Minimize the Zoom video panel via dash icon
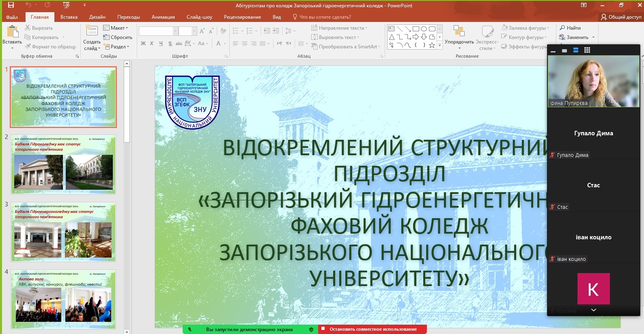This screenshot has width=644, height=334. 553,51
